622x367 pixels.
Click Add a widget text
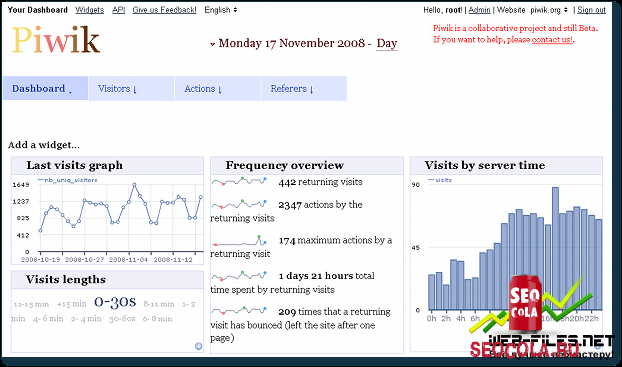pyautogui.click(x=44, y=145)
